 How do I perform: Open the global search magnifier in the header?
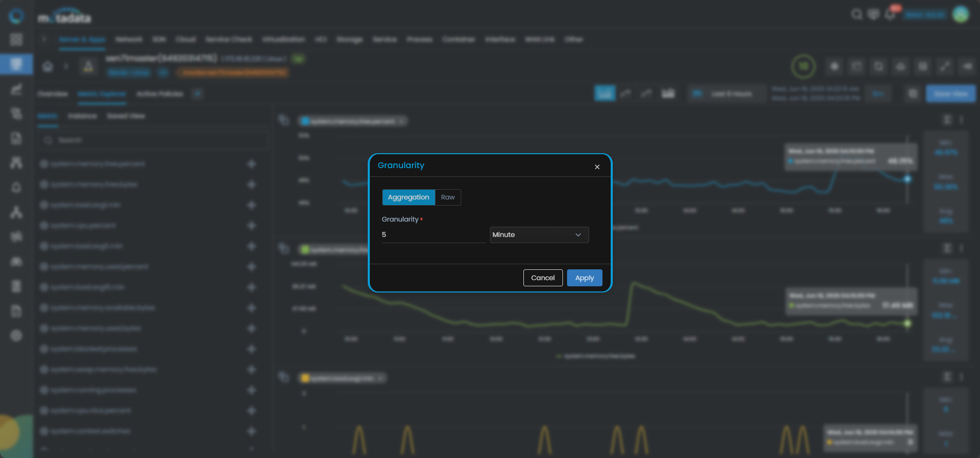click(x=857, y=14)
